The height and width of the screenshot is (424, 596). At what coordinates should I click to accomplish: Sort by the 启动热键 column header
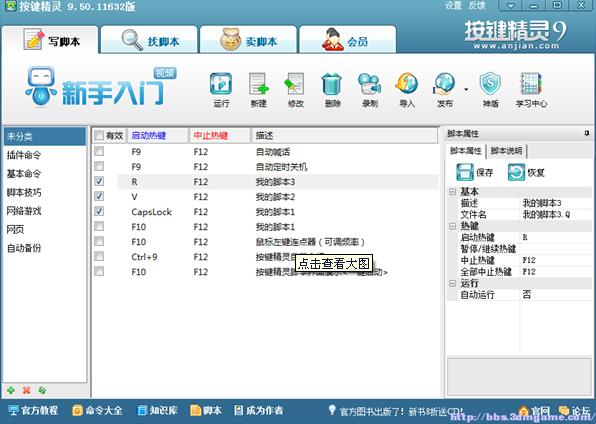(158, 135)
